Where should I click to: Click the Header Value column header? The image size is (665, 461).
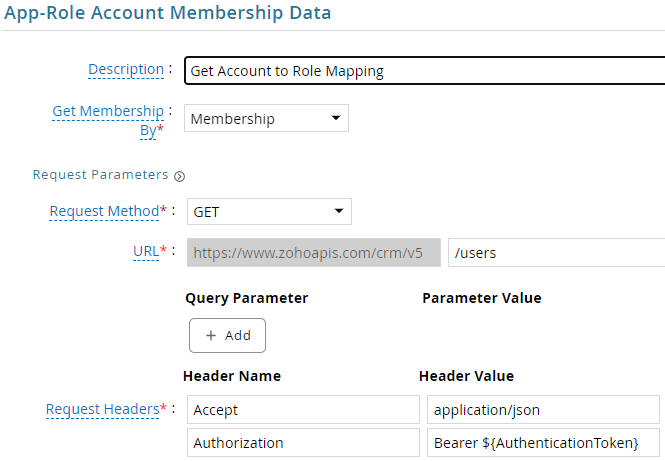pyautogui.click(x=467, y=376)
